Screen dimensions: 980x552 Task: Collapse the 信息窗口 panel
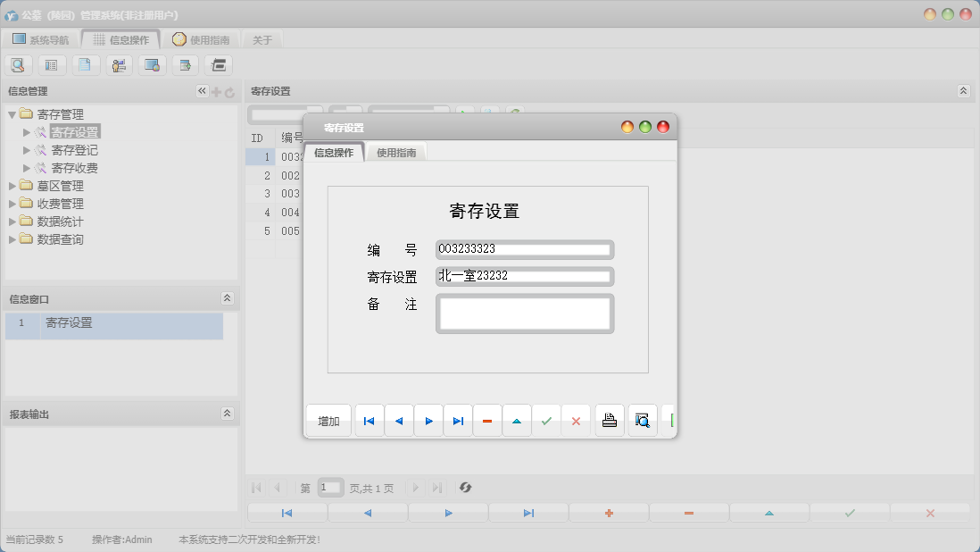pos(227,298)
